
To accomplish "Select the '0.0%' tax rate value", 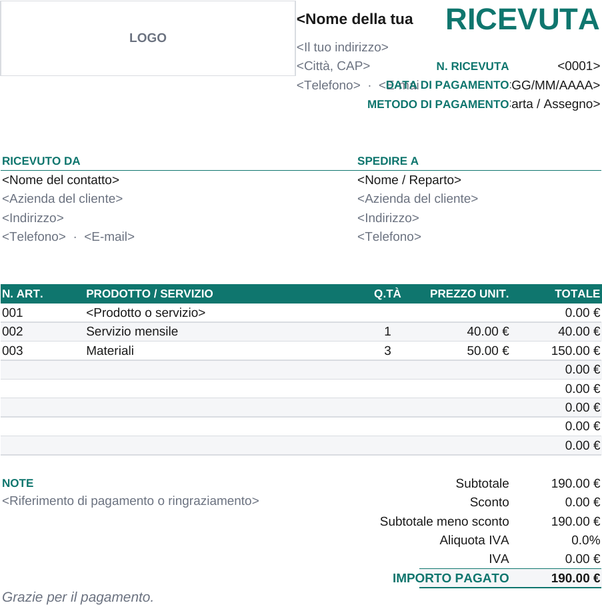I will (x=585, y=540).
